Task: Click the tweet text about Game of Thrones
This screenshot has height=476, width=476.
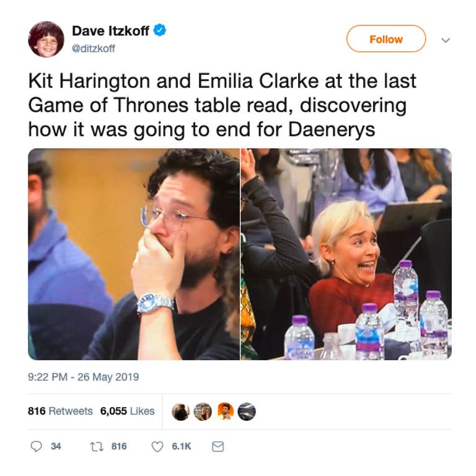Action: [x=223, y=105]
